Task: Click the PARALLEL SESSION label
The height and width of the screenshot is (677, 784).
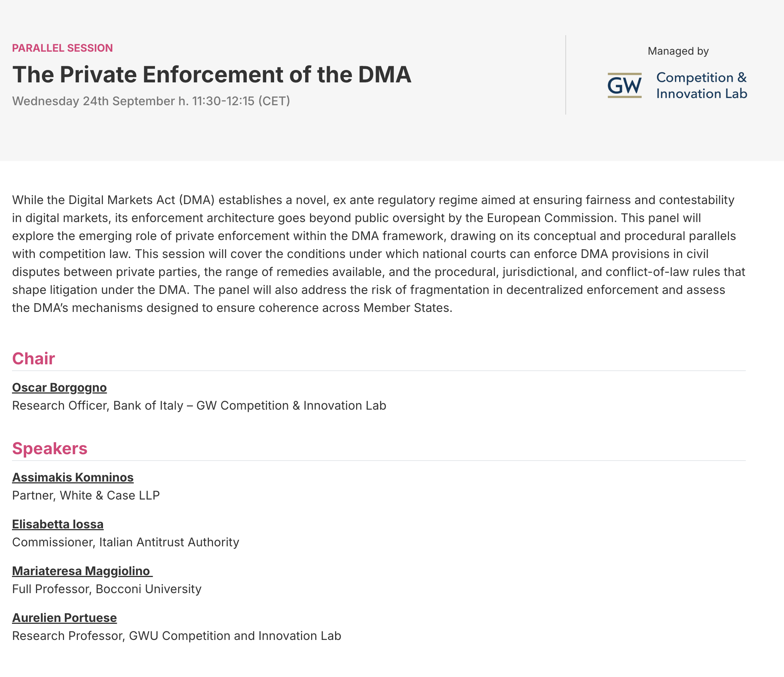Action: coord(63,48)
